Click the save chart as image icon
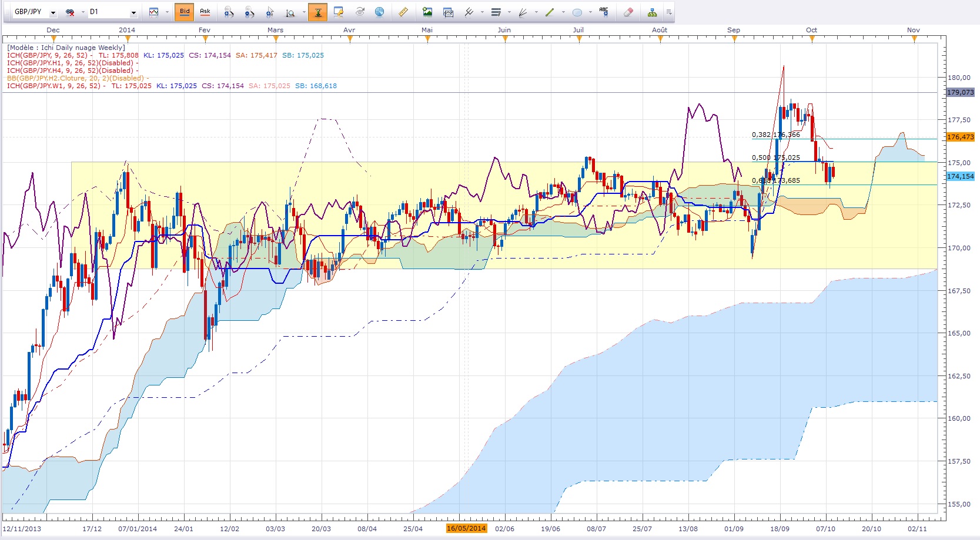The width and height of the screenshot is (980, 540). 427,12
